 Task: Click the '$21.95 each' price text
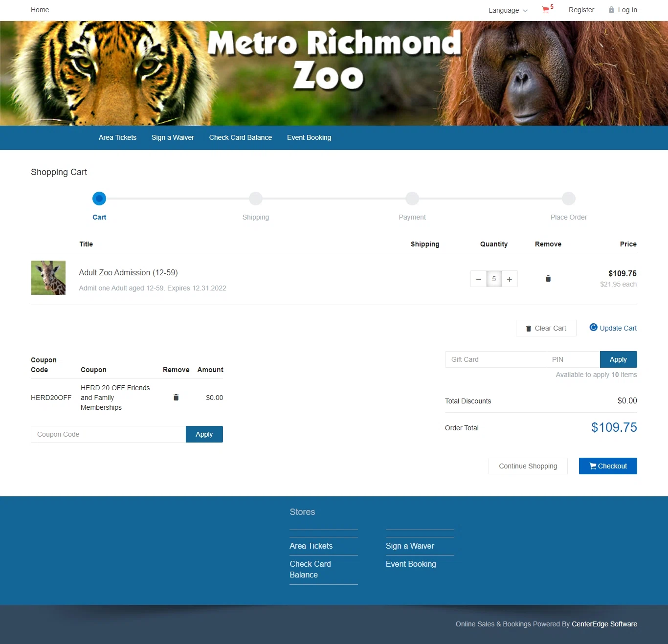point(619,284)
